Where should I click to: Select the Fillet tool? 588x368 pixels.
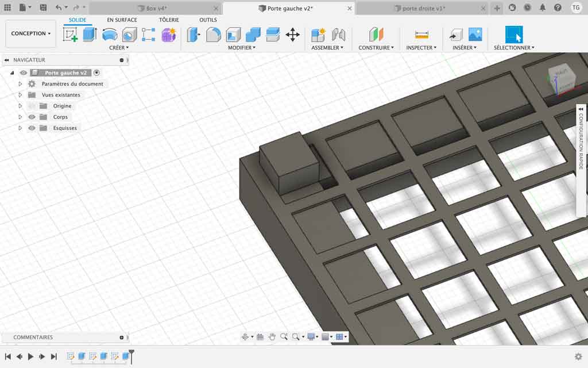pyautogui.click(x=214, y=35)
